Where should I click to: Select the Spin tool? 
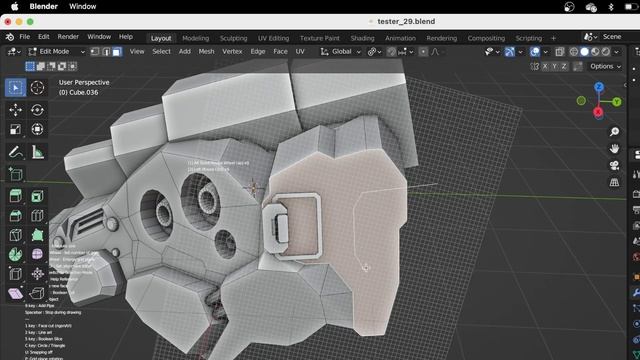click(x=16, y=254)
